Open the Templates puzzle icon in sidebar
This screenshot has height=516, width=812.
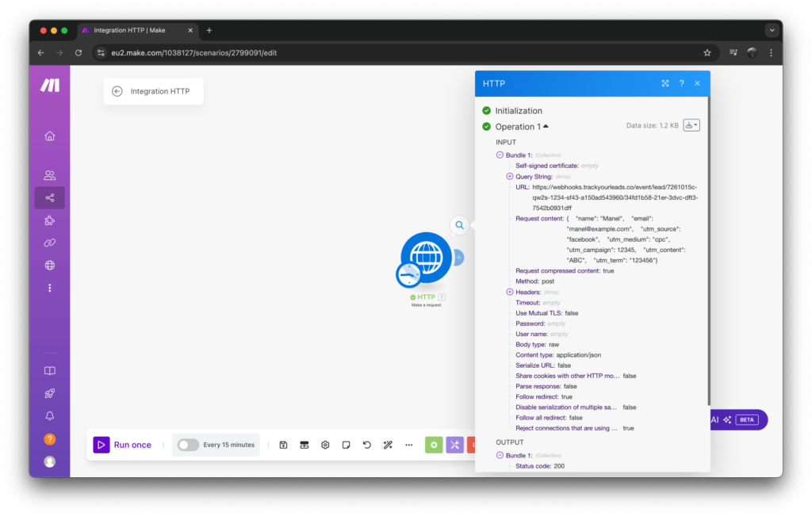coord(50,220)
